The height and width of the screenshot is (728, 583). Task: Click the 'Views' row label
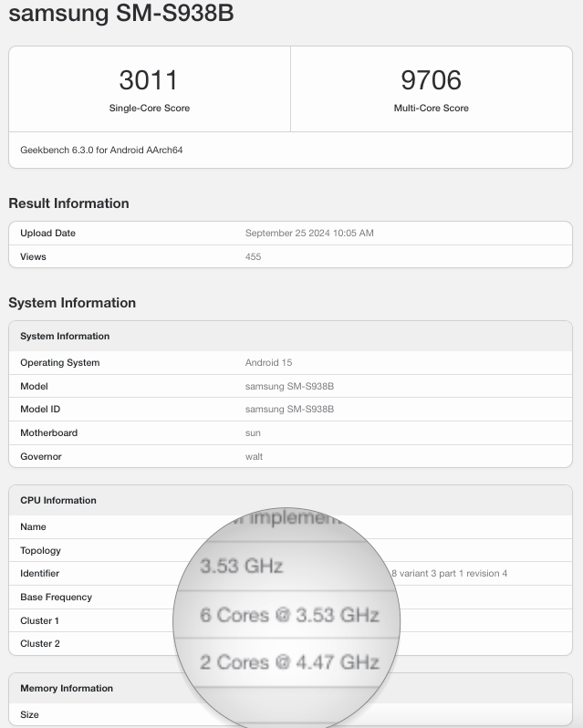pyautogui.click(x=33, y=256)
